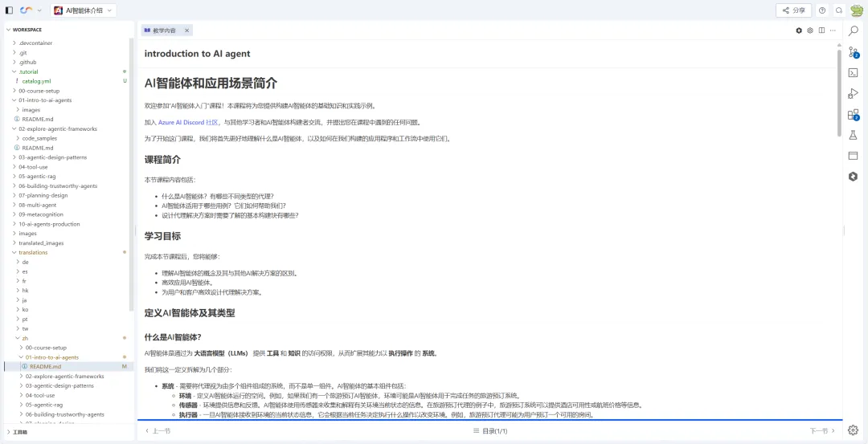Open the AI智能体介绍 project dropdown
This screenshot has width=868, height=444.
click(x=83, y=10)
